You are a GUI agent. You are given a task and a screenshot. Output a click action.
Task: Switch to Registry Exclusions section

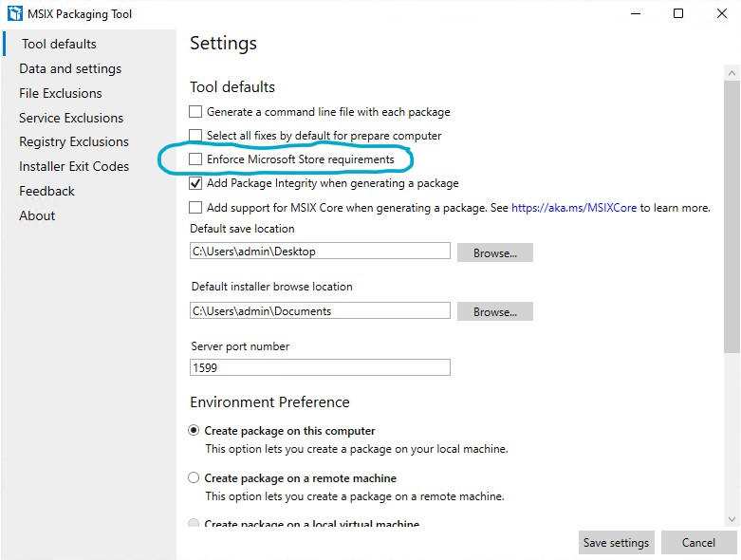click(74, 141)
